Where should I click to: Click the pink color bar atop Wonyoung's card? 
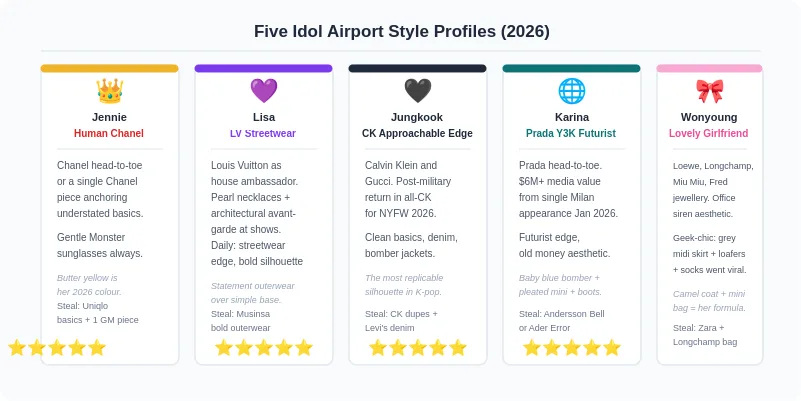click(709, 68)
